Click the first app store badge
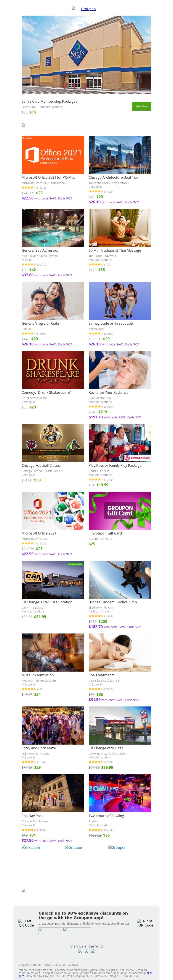The image size is (173, 980). (x=50, y=931)
